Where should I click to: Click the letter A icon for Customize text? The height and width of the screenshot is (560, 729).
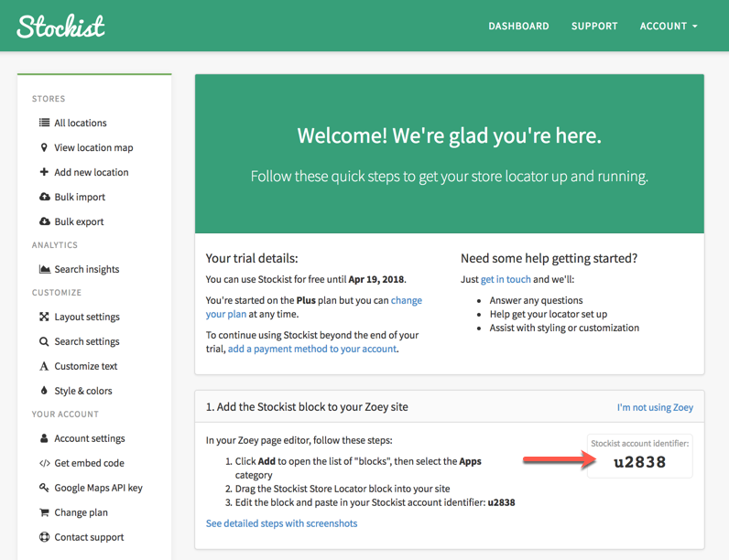pos(44,366)
